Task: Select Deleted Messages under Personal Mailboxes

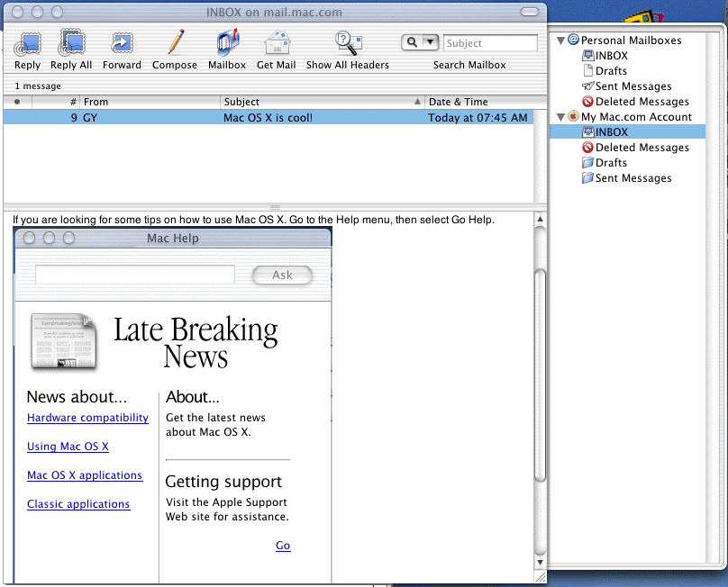Action: [635, 102]
